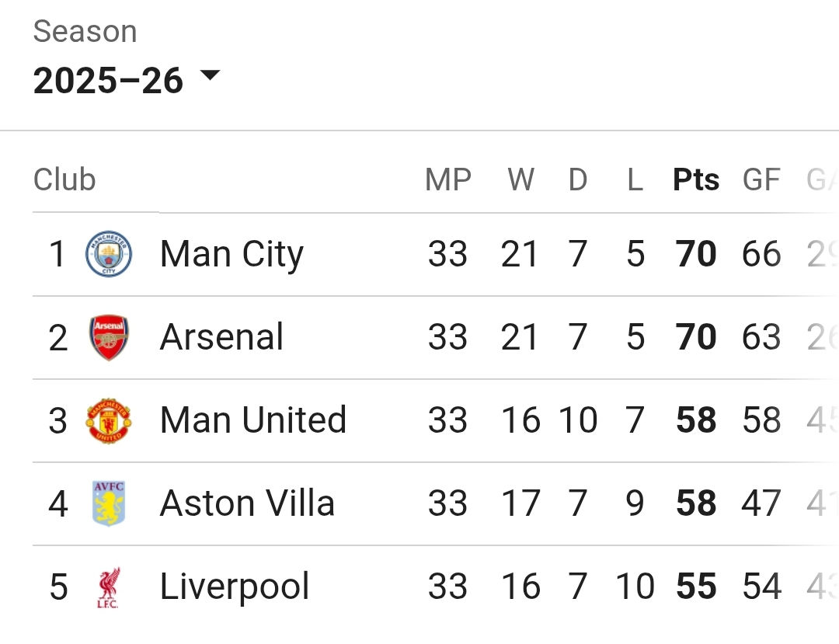Click the Manchester City club crest
The image size is (839, 644).
109,254
